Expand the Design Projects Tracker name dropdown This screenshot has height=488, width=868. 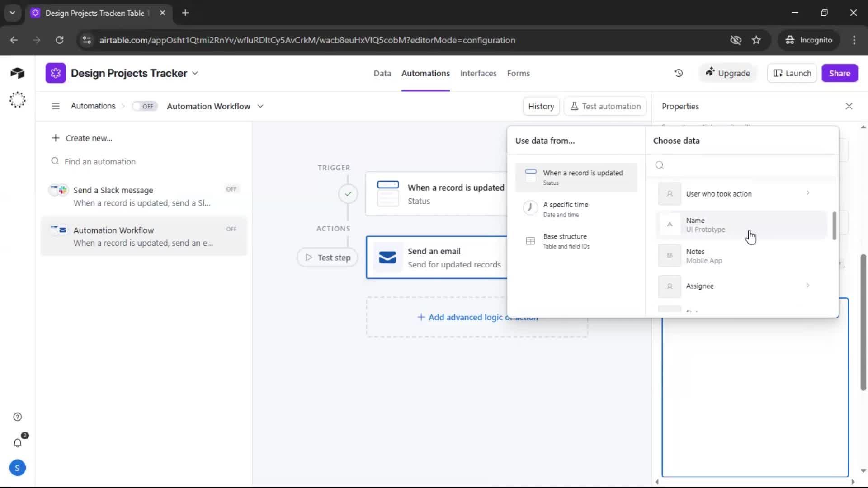coord(195,73)
